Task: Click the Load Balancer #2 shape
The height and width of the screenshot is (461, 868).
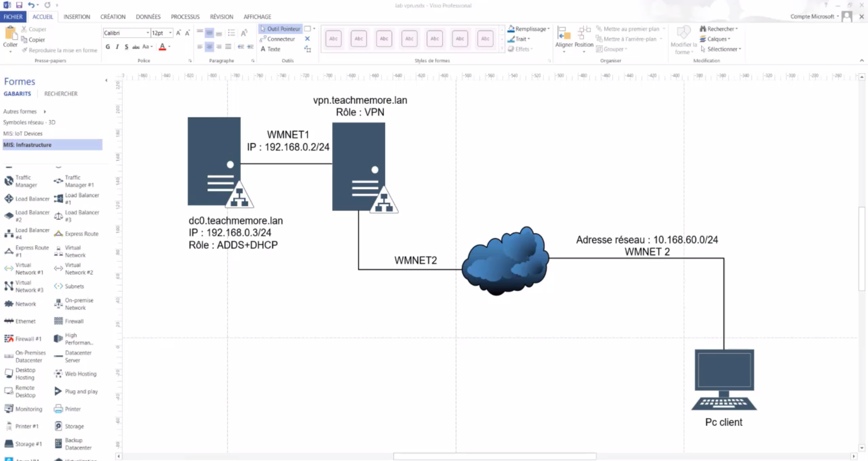Action: point(27,216)
